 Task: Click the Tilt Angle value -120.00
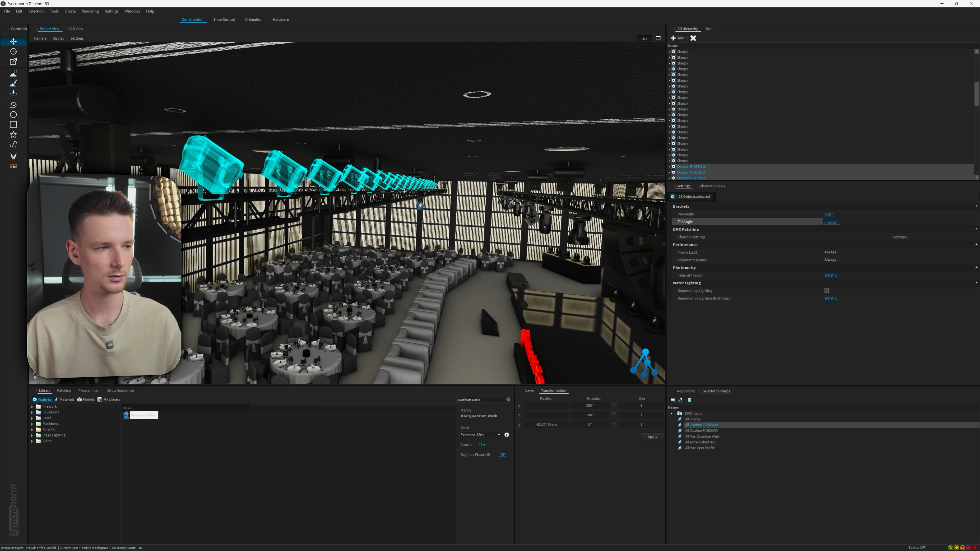click(x=831, y=222)
